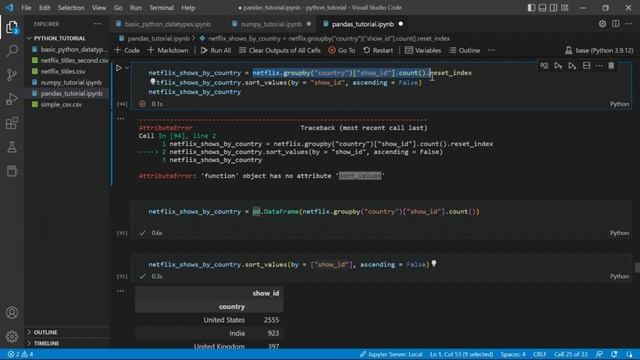Click the lightbulb in the first code cell

(153, 82)
